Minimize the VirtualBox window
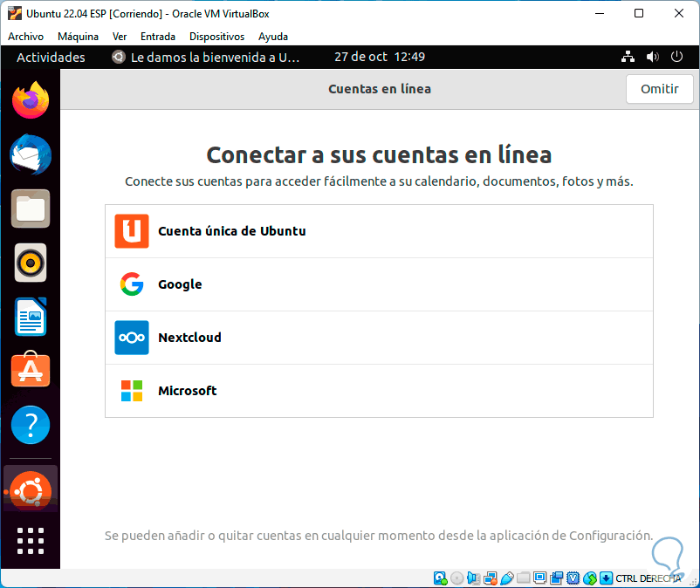 click(x=600, y=13)
